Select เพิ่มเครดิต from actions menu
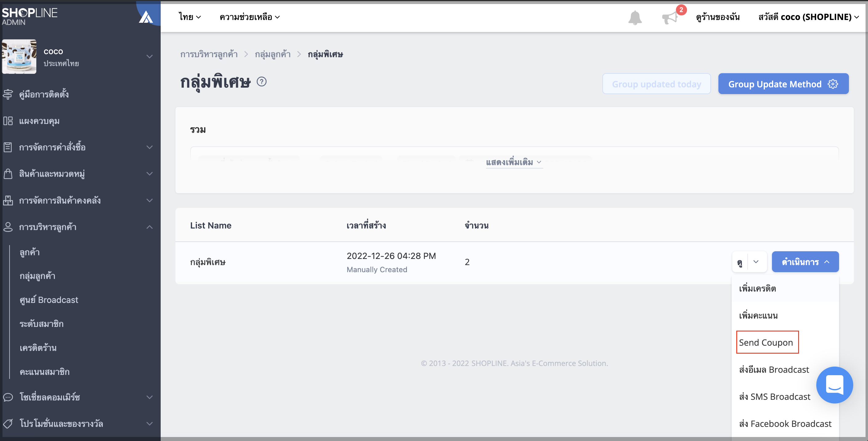 coord(757,288)
